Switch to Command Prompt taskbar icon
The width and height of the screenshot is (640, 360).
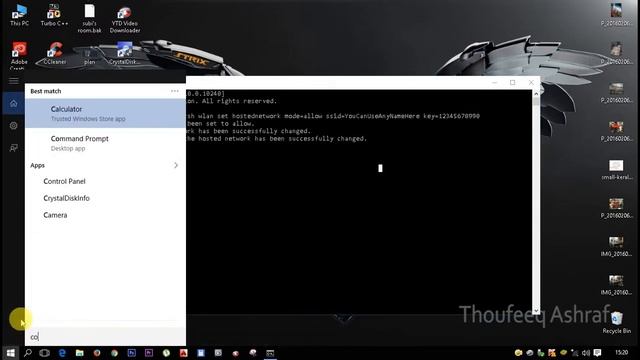click(x=270, y=353)
